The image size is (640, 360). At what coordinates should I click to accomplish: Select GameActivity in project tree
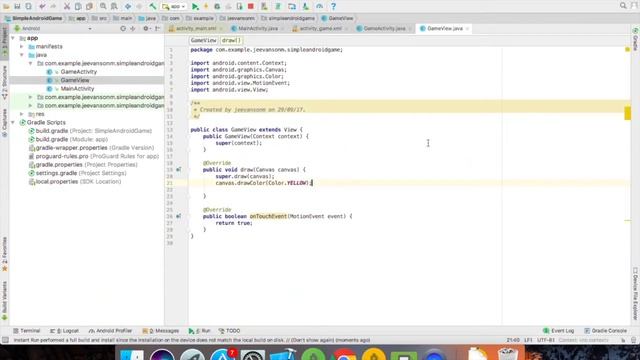point(78,72)
